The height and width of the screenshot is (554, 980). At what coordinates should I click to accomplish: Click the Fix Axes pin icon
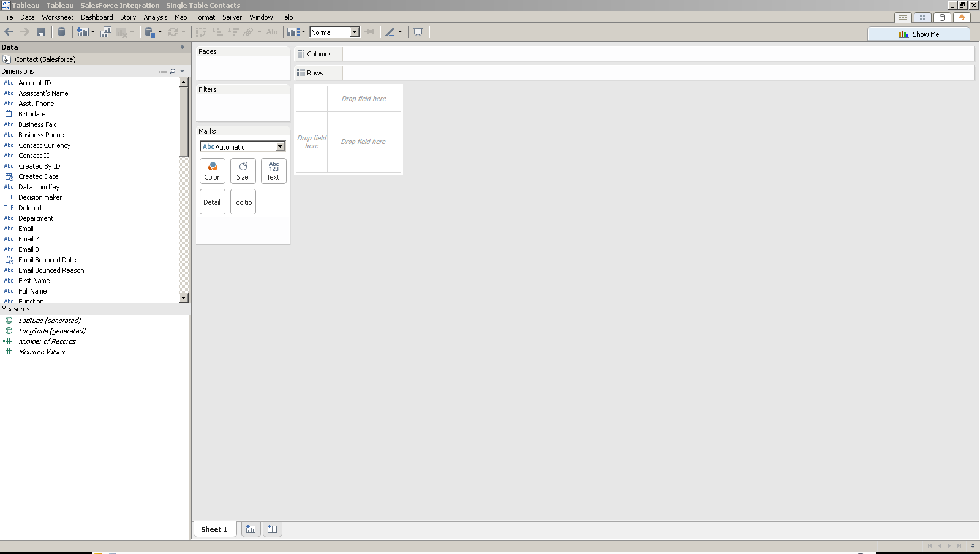tap(370, 32)
